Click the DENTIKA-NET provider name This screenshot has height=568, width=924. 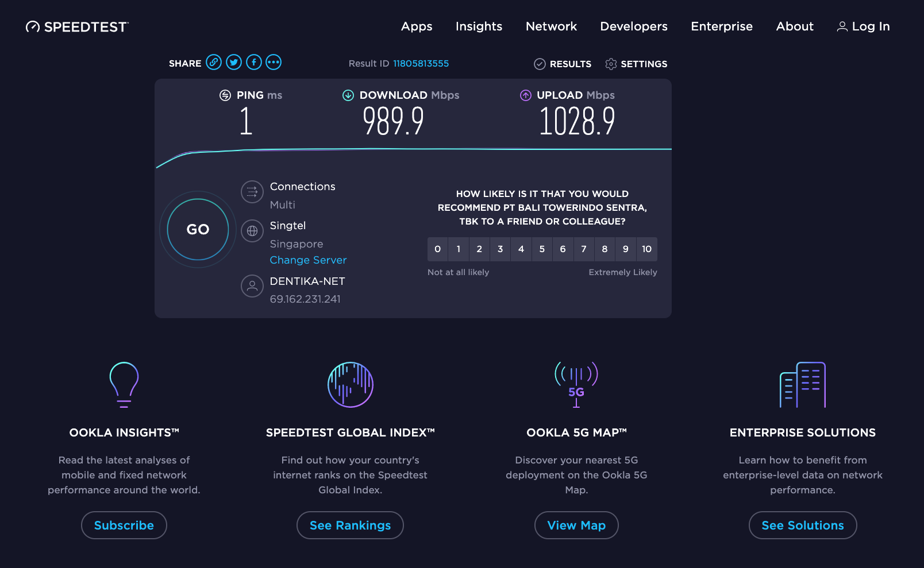(x=307, y=281)
